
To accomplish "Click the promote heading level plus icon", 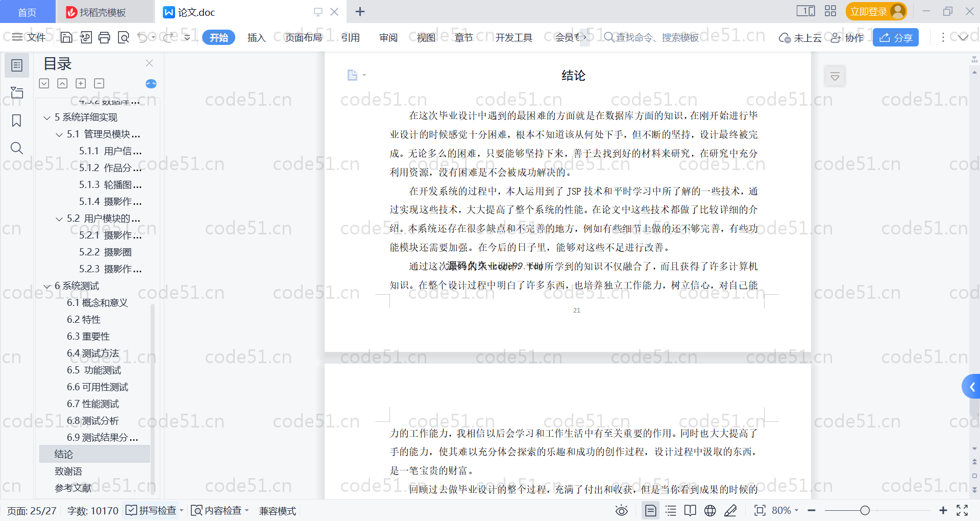I will pyautogui.click(x=81, y=83).
